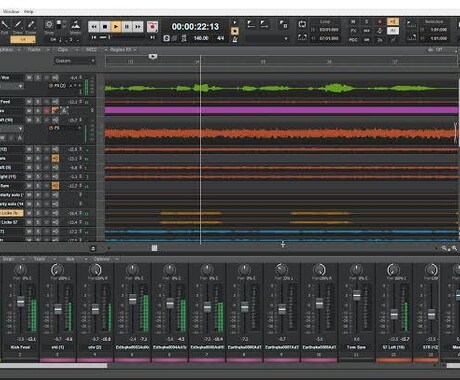Disarm the red record-armed track button
This screenshot has width=460, height=380.
pos(46,110)
